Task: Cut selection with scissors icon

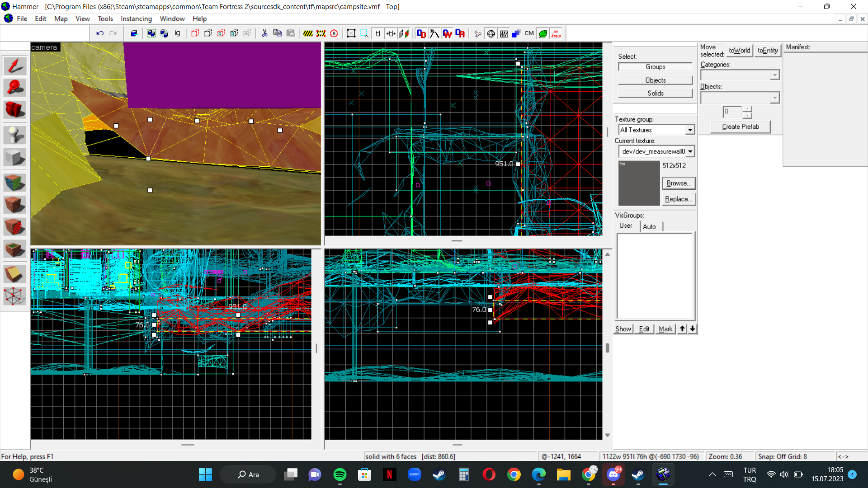Action: point(264,33)
